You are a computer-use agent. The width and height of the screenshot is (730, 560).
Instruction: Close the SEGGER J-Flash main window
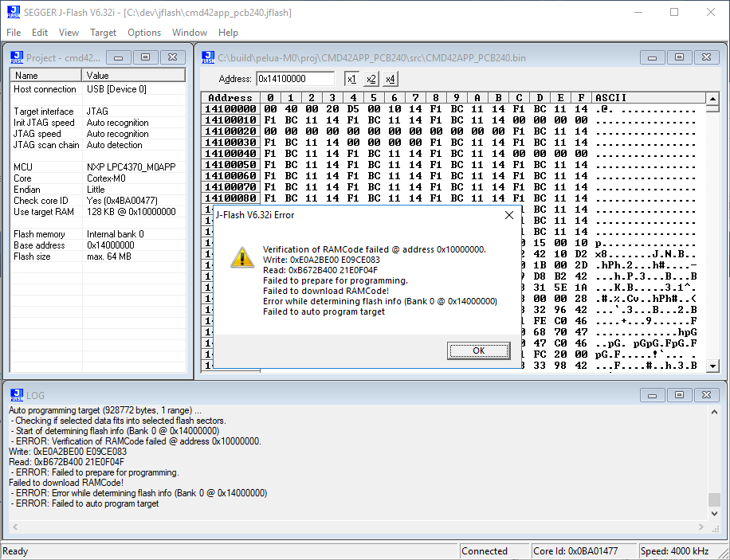pyautogui.click(x=710, y=12)
